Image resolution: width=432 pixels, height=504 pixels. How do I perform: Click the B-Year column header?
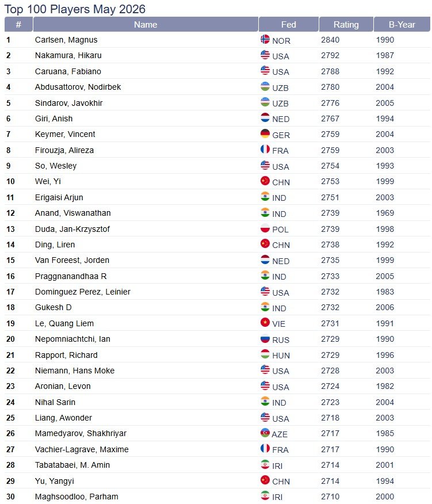402,24
